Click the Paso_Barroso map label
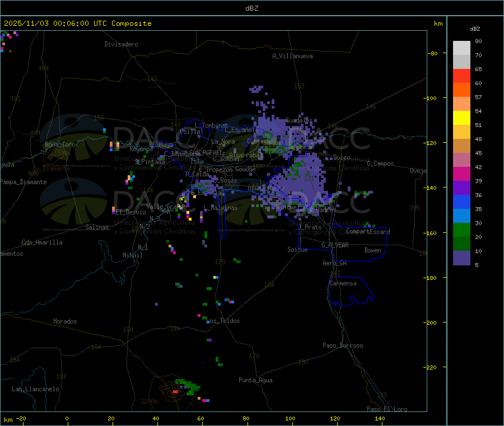The image size is (504, 426). coord(343,345)
